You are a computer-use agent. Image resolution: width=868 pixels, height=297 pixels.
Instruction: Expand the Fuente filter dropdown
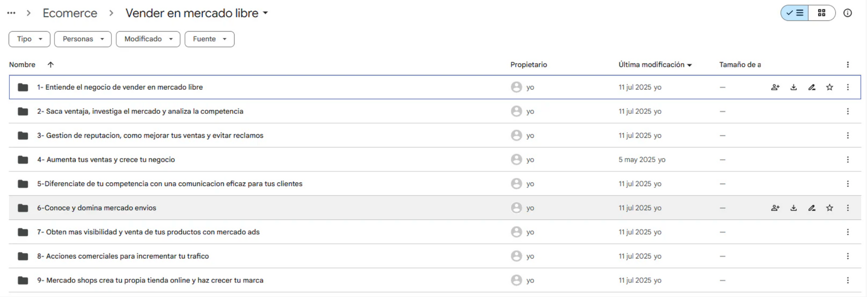coord(210,39)
